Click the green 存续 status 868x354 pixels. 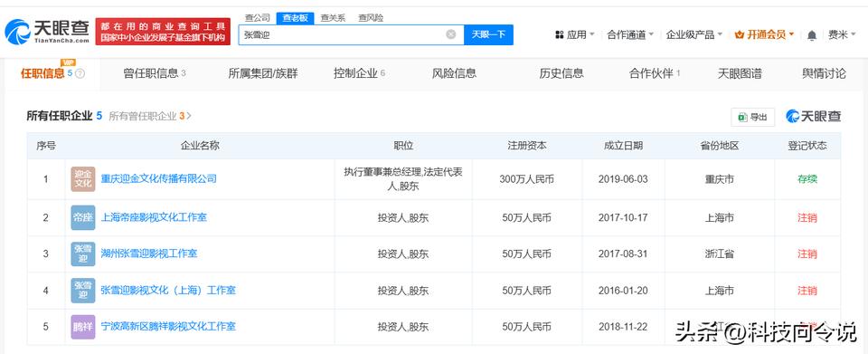click(x=807, y=179)
